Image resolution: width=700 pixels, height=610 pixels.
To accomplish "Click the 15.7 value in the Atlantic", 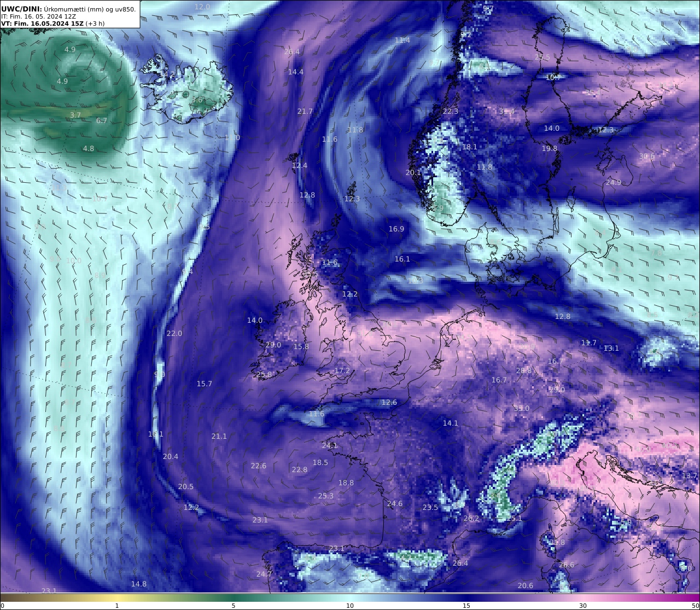I will coord(204,384).
